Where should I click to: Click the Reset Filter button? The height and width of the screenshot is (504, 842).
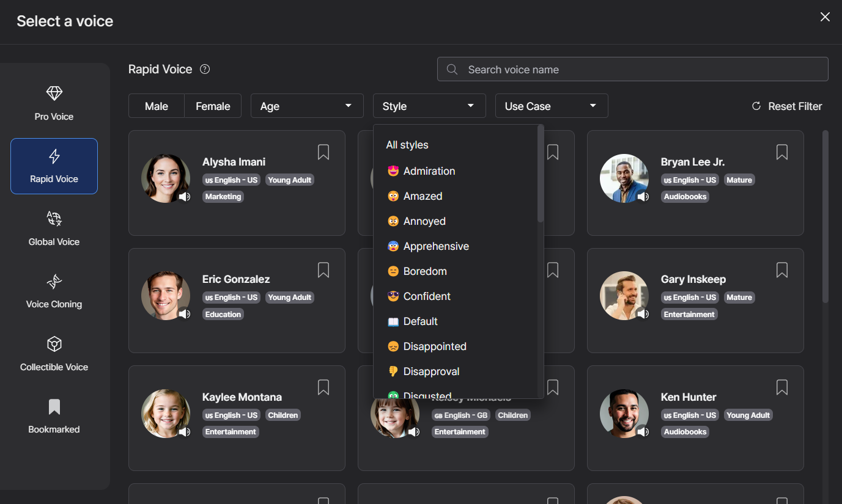(x=786, y=106)
